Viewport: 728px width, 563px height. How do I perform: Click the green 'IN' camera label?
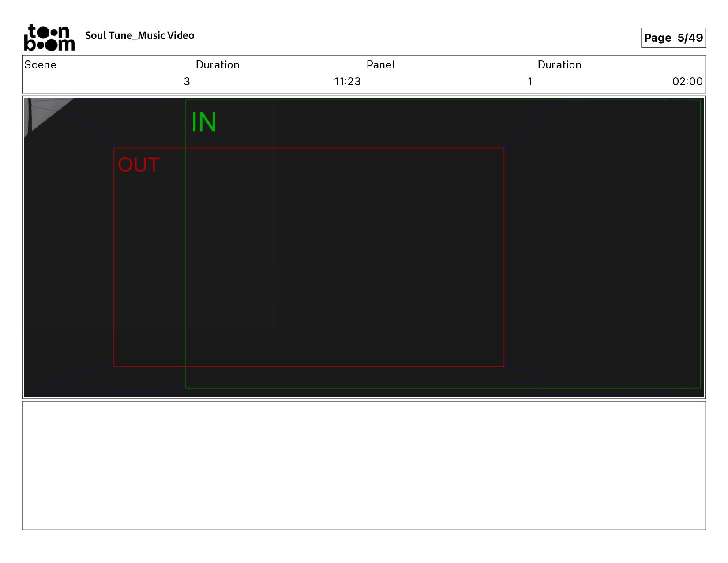pos(204,122)
